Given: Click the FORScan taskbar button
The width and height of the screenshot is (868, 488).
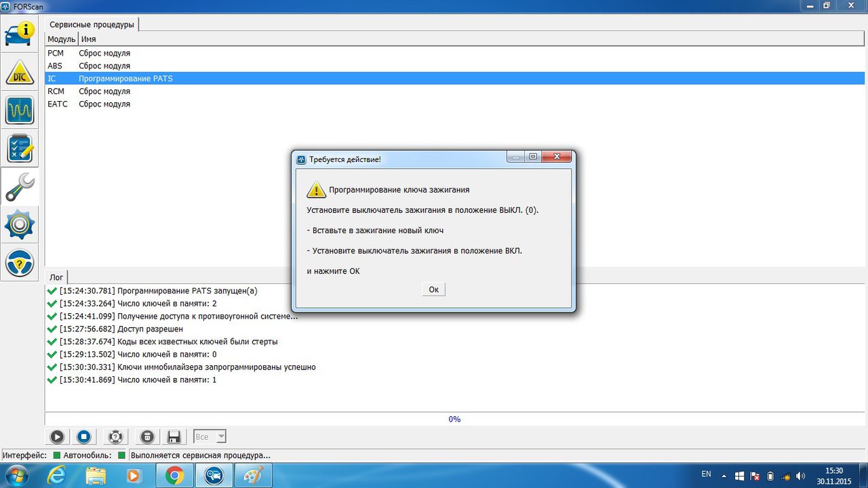Looking at the screenshot, I should pos(214,476).
